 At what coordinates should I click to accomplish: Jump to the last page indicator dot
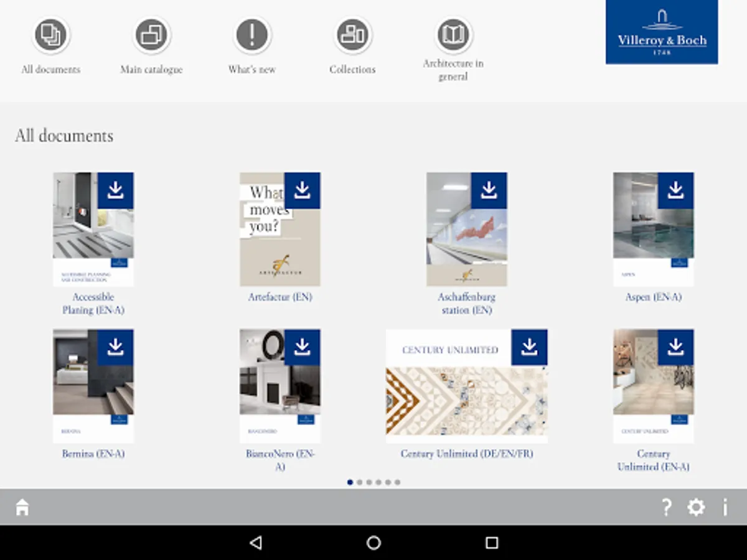click(397, 482)
